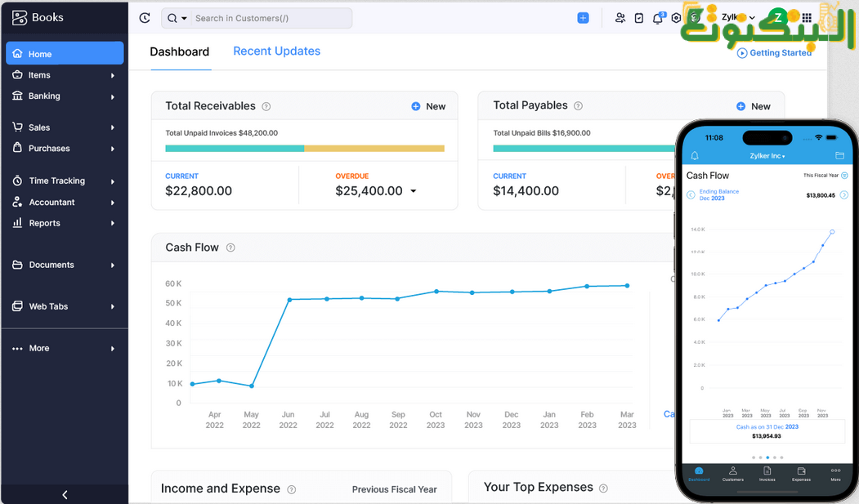Expand the Accountant submenu arrow

point(112,203)
